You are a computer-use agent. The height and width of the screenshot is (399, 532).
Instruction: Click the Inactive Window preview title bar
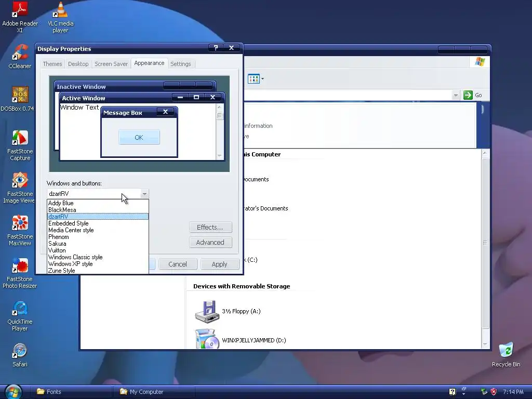(135, 86)
